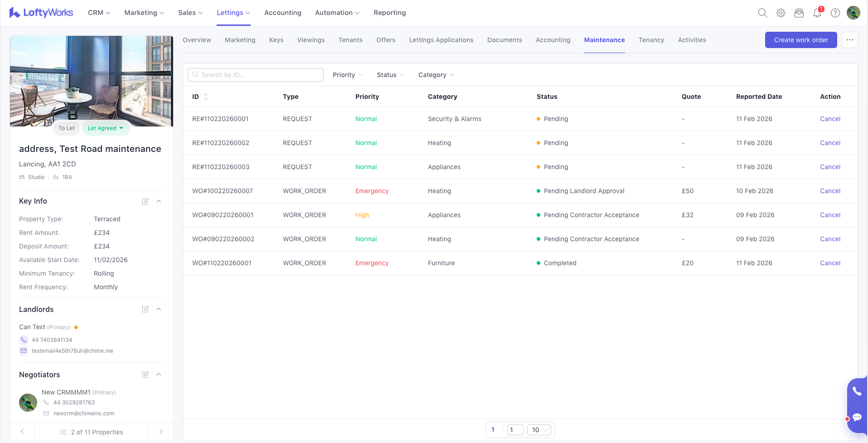Open the Automation menu
The image size is (868, 443).
click(337, 13)
